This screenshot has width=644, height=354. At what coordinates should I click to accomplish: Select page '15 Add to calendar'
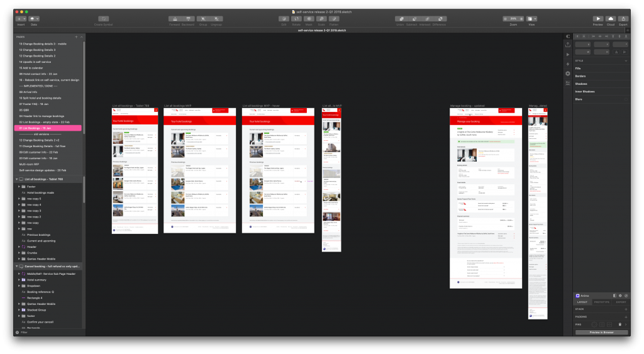pos(31,68)
